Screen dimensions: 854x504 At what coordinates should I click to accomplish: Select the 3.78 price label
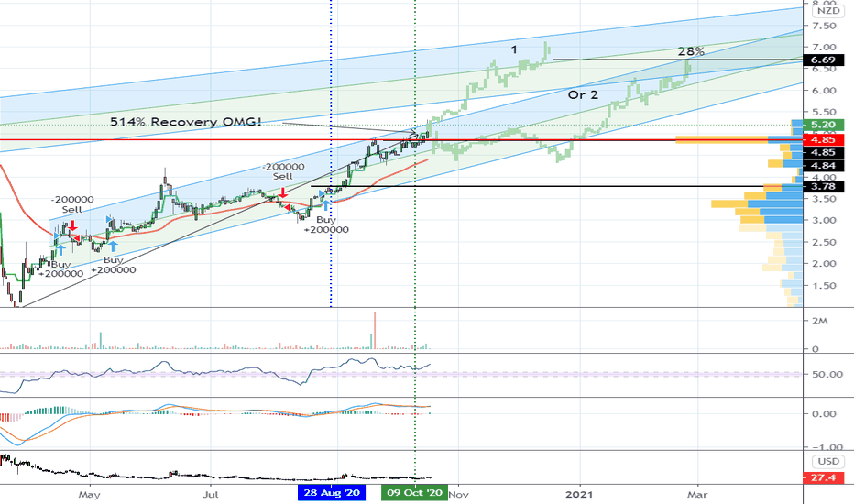click(x=824, y=187)
